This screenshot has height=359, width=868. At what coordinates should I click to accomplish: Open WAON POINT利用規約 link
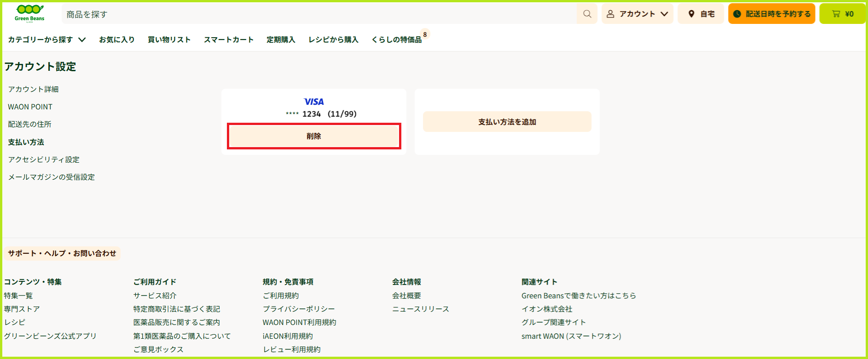pos(299,322)
